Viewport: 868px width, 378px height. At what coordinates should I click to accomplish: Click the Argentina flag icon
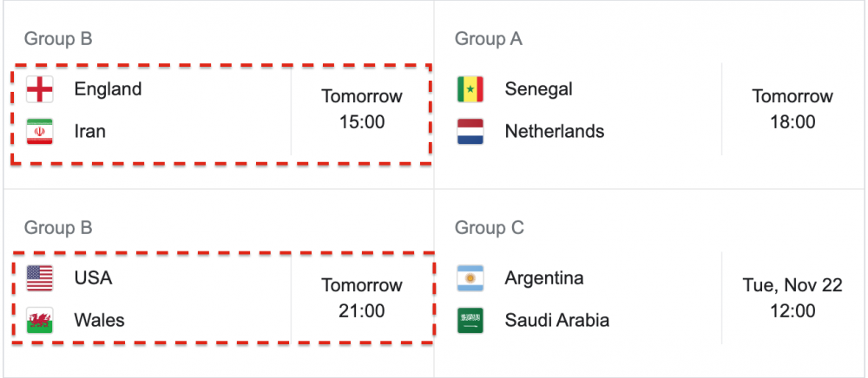(x=470, y=278)
